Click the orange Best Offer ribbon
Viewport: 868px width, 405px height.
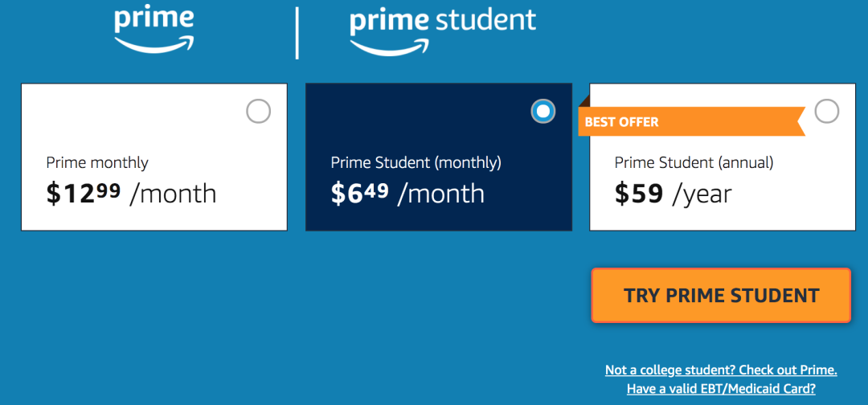(690, 122)
